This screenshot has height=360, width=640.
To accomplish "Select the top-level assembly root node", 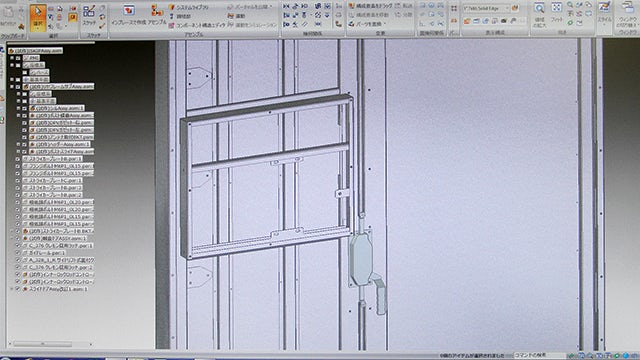I will 36,51.
